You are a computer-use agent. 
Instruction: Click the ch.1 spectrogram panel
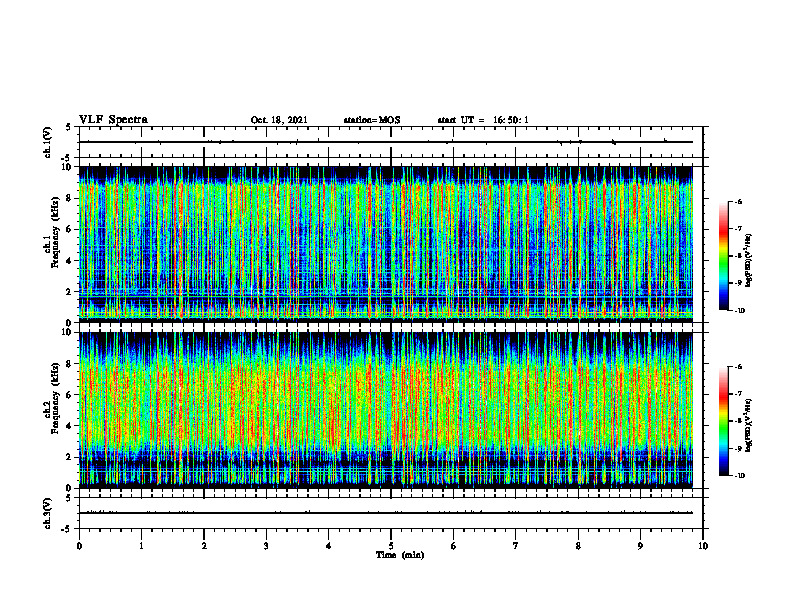click(x=386, y=244)
